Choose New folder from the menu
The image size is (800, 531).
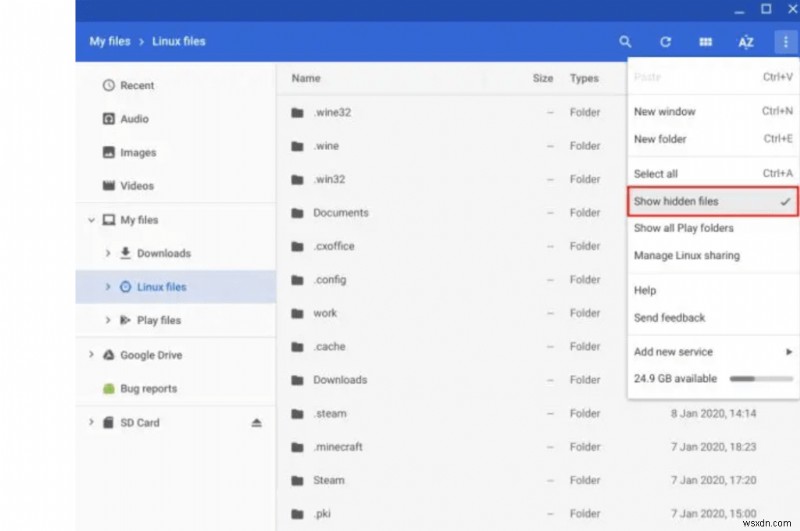713,139
